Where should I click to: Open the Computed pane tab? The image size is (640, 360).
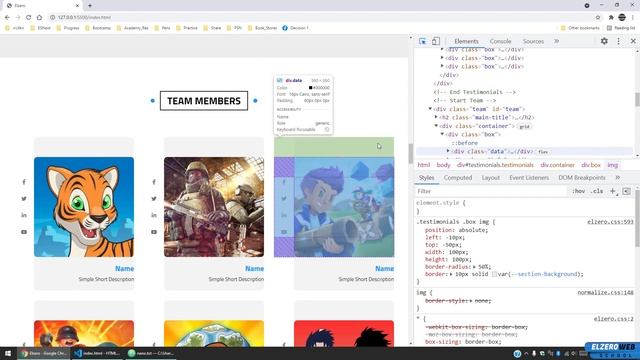coord(458,178)
